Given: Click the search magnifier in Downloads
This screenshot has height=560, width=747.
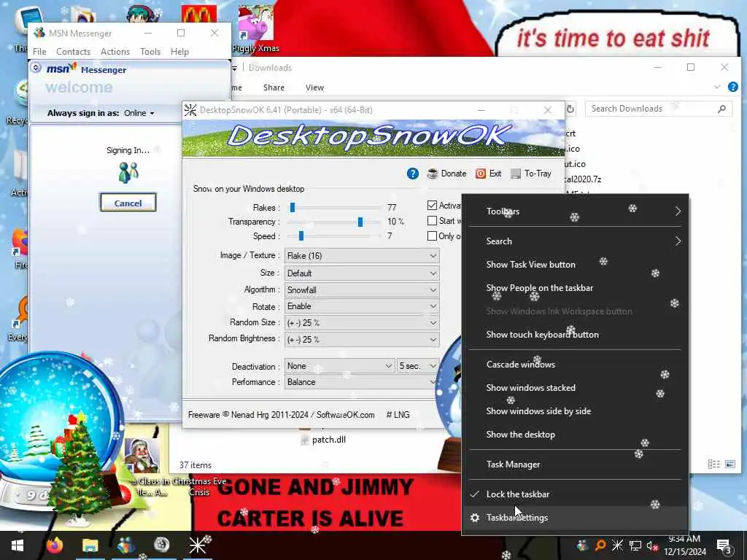Looking at the screenshot, I should click(721, 109).
